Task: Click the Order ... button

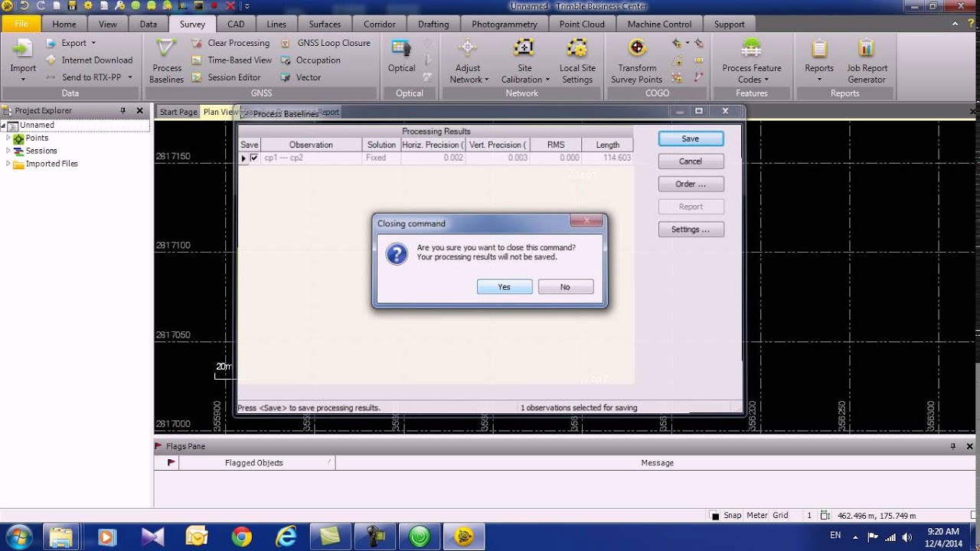Action: pyautogui.click(x=691, y=184)
